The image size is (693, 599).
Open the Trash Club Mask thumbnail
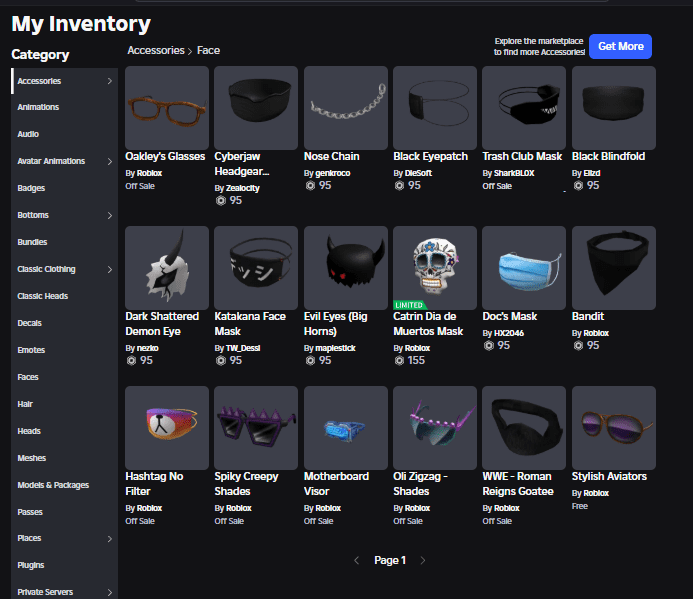(x=524, y=108)
